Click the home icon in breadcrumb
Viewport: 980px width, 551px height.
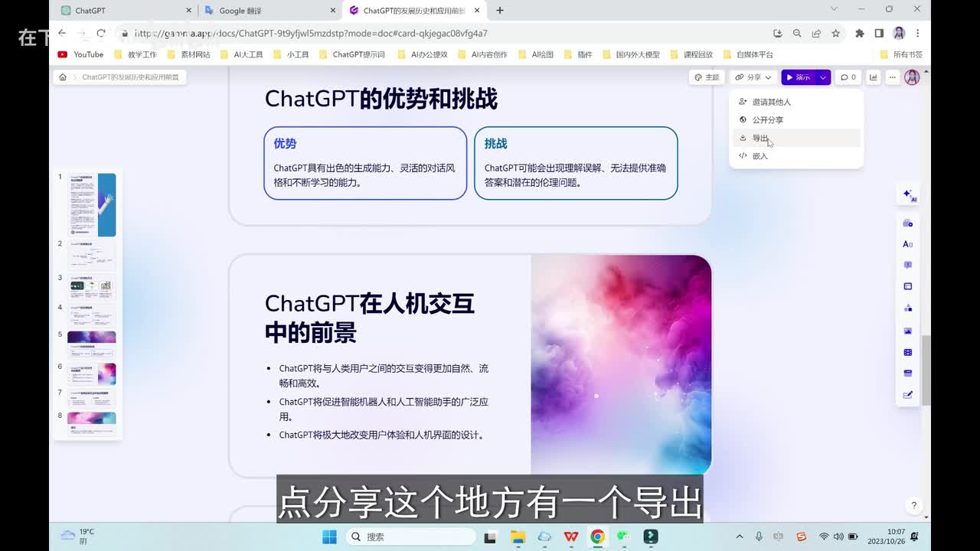[63, 77]
